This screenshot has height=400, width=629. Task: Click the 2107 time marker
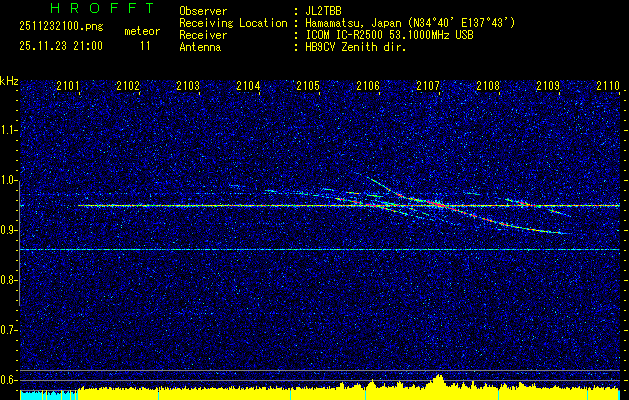click(428, 87)
